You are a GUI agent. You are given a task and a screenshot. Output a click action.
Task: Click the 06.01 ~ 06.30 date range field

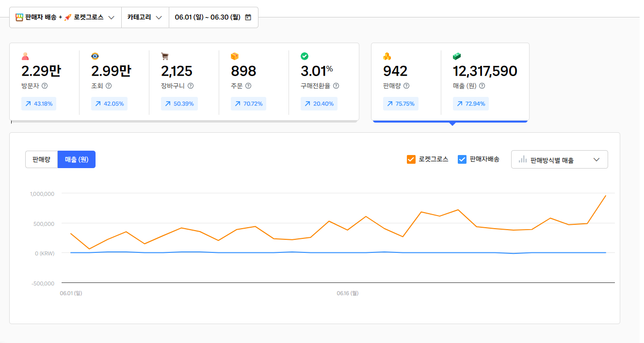click(x=209, y=17)
